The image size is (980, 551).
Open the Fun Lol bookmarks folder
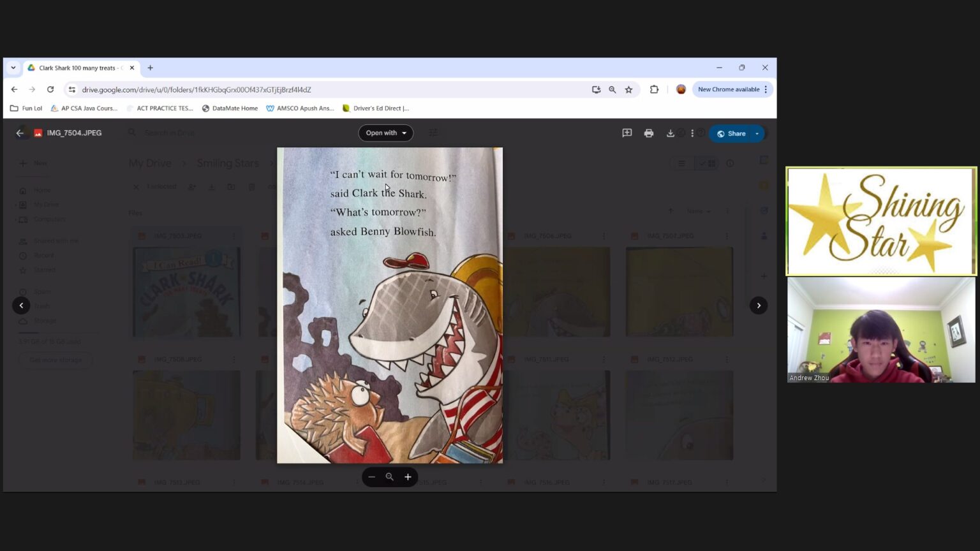click(26, 108)
